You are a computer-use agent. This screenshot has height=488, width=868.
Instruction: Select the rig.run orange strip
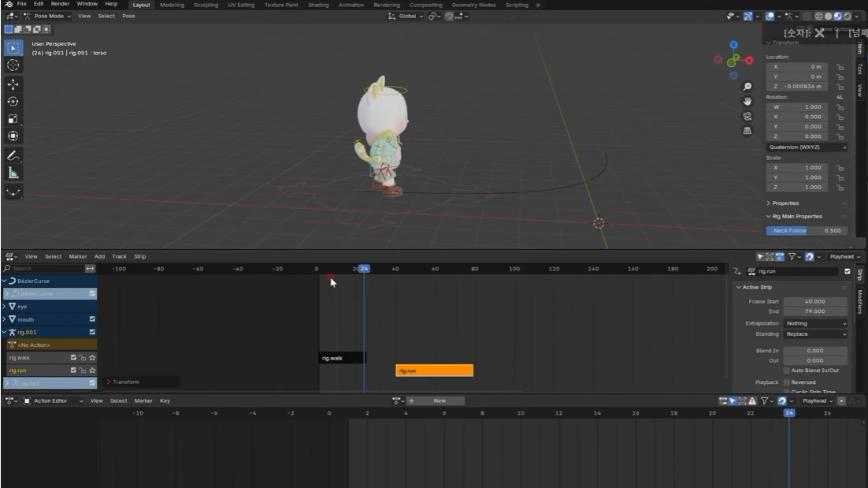coord(435,371)
